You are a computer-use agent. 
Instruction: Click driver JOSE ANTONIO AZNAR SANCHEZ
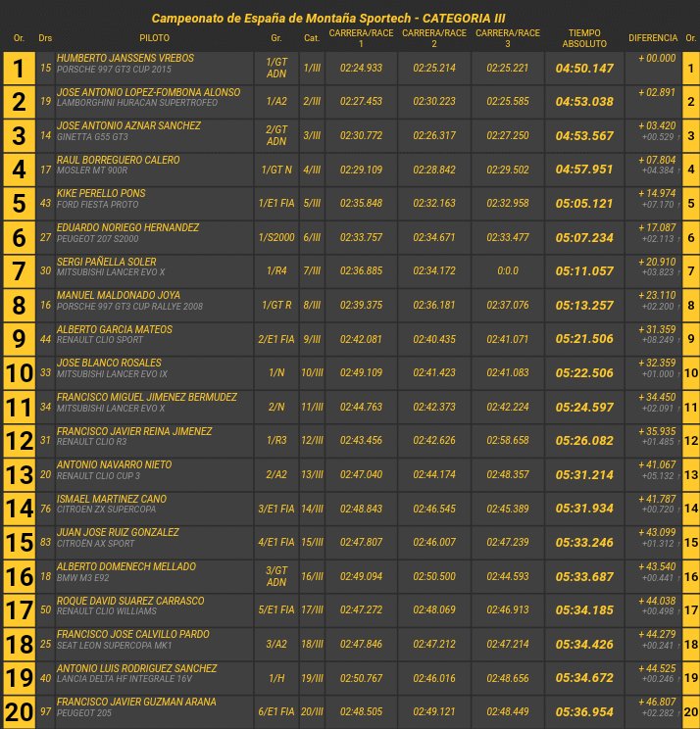tap(128, 125)
